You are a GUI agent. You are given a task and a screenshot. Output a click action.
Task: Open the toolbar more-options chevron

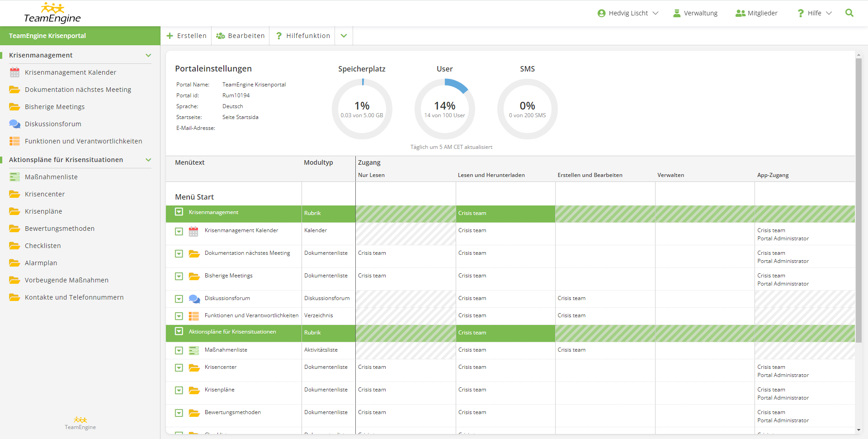(x=344, y=36)
